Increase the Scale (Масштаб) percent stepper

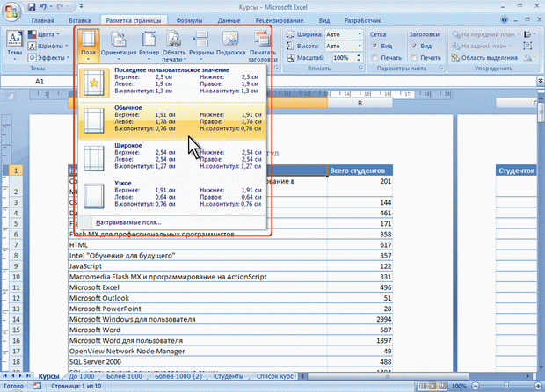359,55
